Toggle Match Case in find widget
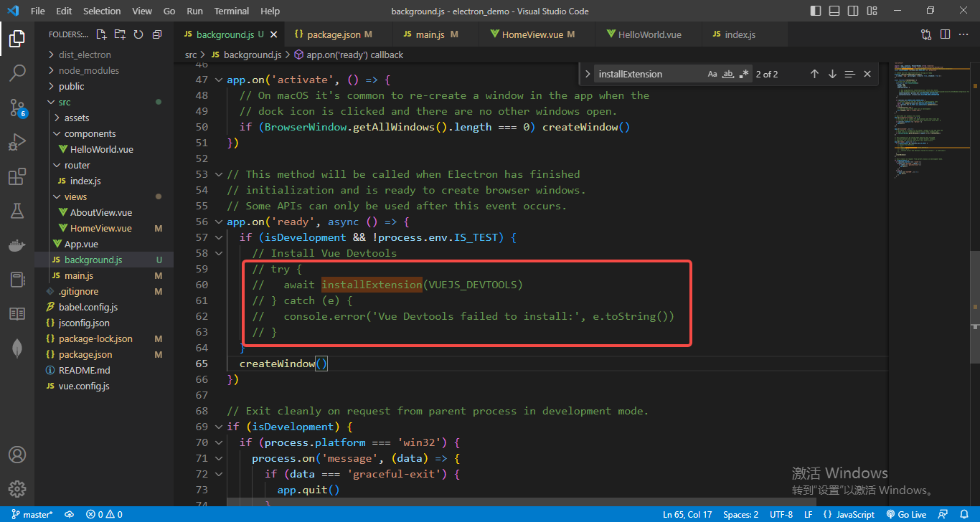Screen dimensions: 980x522 [x=712, y=74]
